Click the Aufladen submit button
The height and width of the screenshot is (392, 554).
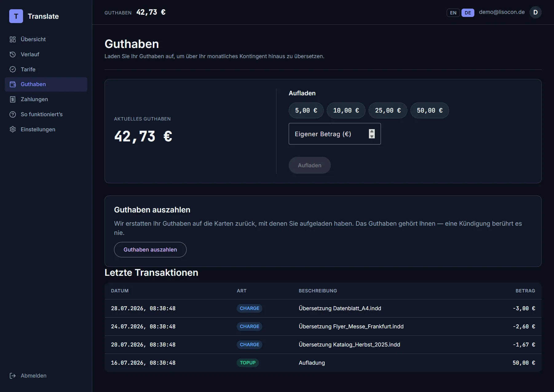[310, 165]
